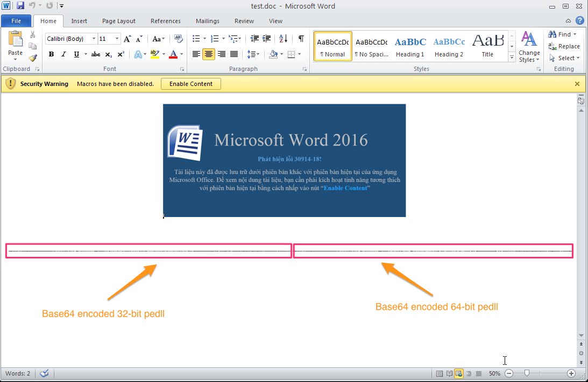
Task: Click the Words: 2 count in status bar
Action: pyautogui.click(x=18, y=373)
